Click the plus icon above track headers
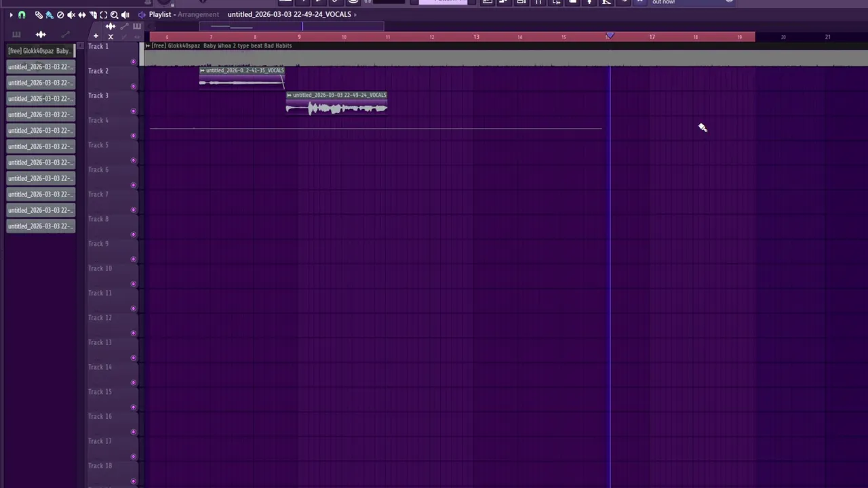The height and width of the screenshot is (488, 868). 96,36
